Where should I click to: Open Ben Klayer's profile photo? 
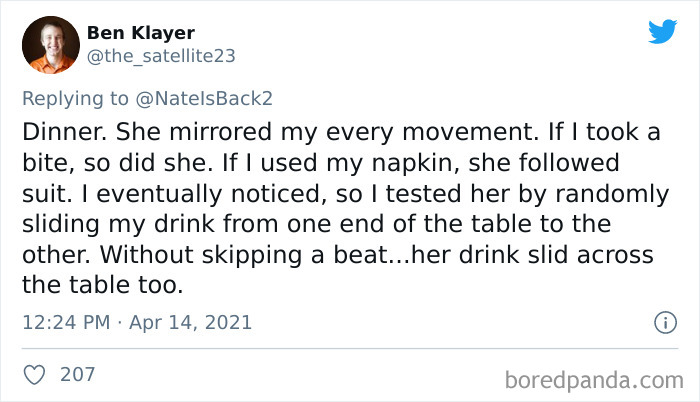(54, 44)
